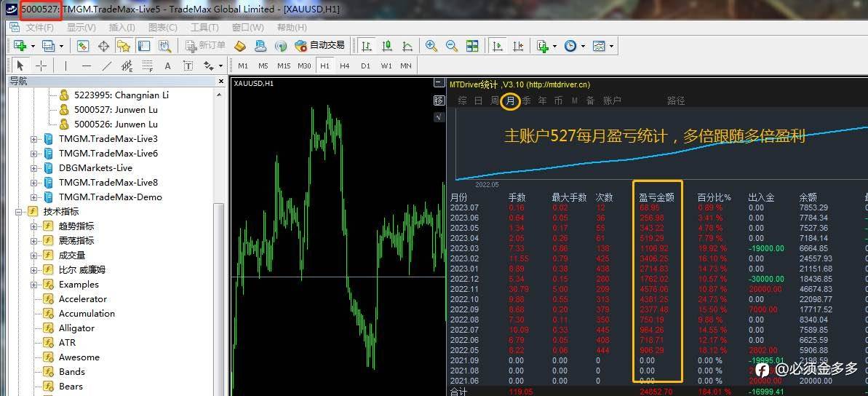
Task: Expand the TMGM.TradeMax-Live3 tree node
Action: [33, 138]
